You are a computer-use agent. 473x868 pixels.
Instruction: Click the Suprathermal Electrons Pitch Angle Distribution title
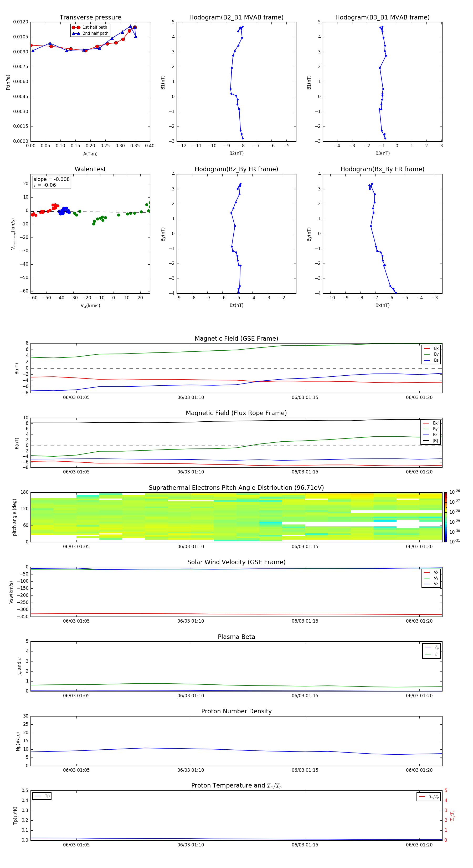pos(236,488)
